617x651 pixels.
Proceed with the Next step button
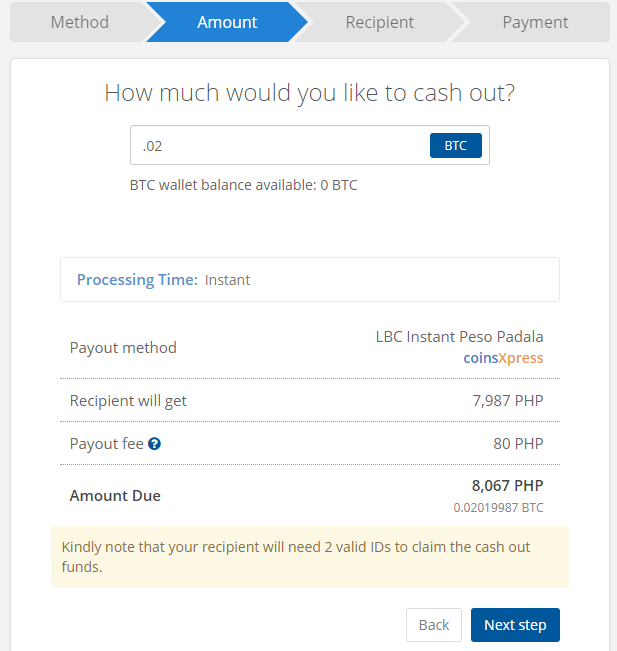coord(515,625)
